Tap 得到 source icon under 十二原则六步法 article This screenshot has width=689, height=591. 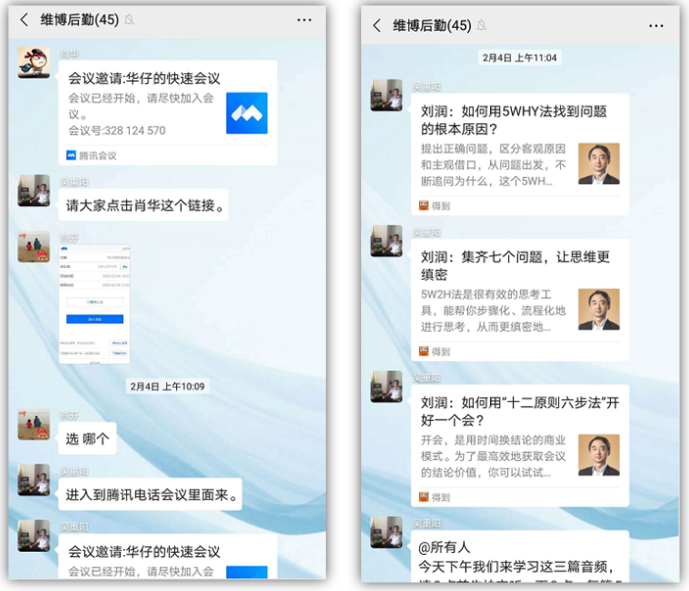point(424,497)
